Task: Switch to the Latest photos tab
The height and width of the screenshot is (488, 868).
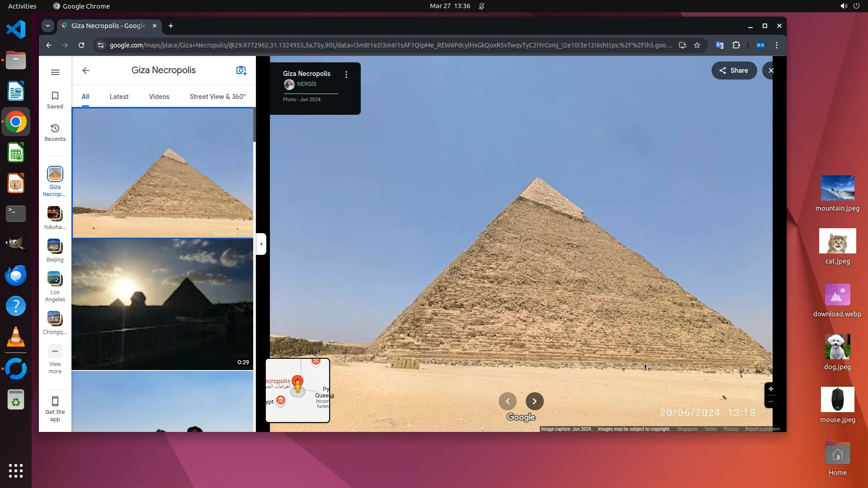Action: [x=119, y=97]
